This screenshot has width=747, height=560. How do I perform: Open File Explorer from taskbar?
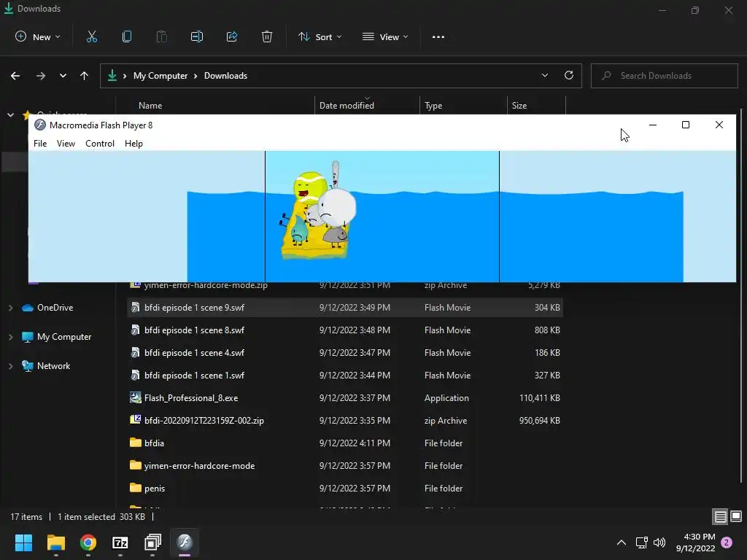[x=55, y=542]
